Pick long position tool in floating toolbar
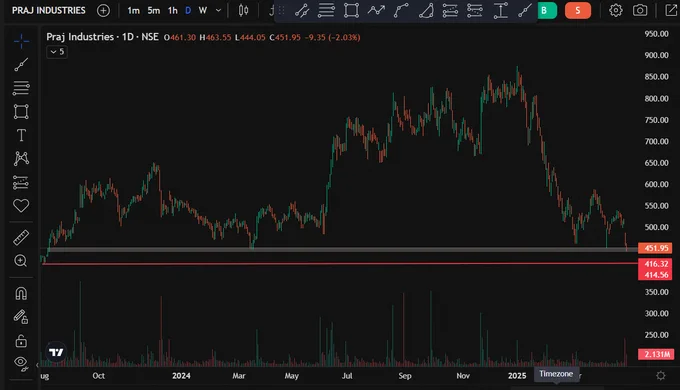680x390 pixels. point(450,10)
